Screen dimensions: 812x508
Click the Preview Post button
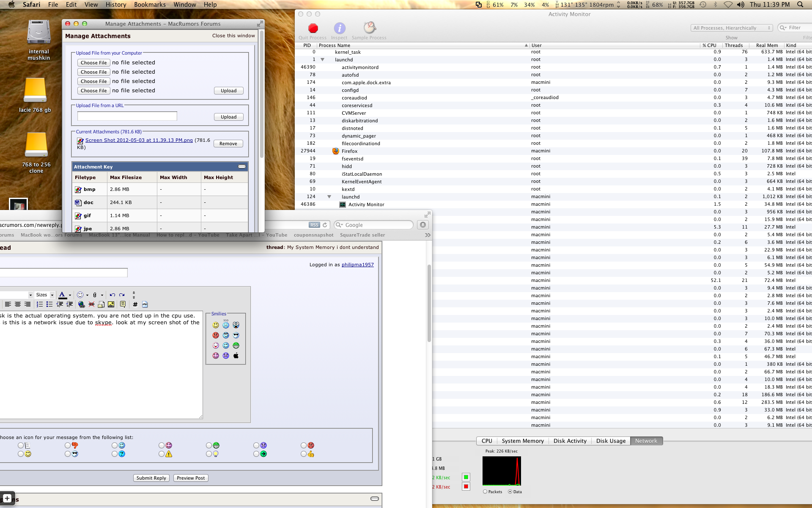coord(191,478)
